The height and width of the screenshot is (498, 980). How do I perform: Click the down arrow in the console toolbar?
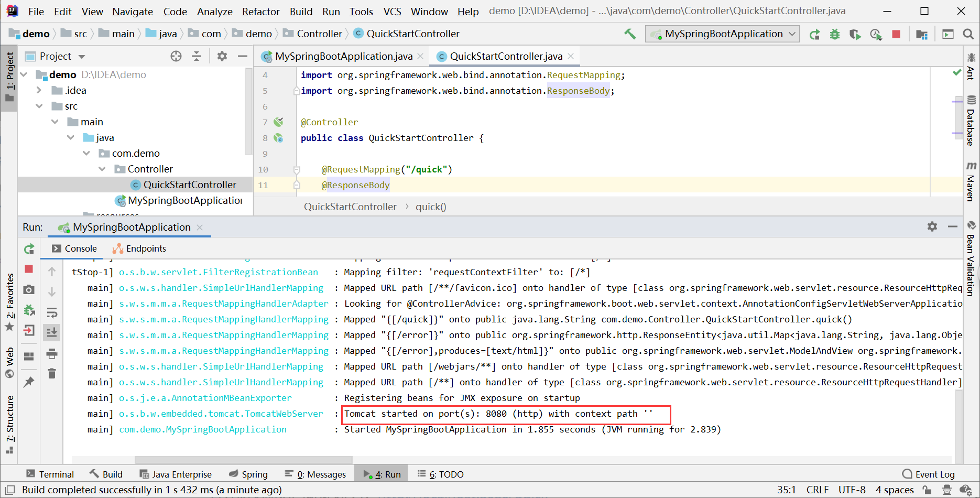pyautogui.click(x=52, y=292)
